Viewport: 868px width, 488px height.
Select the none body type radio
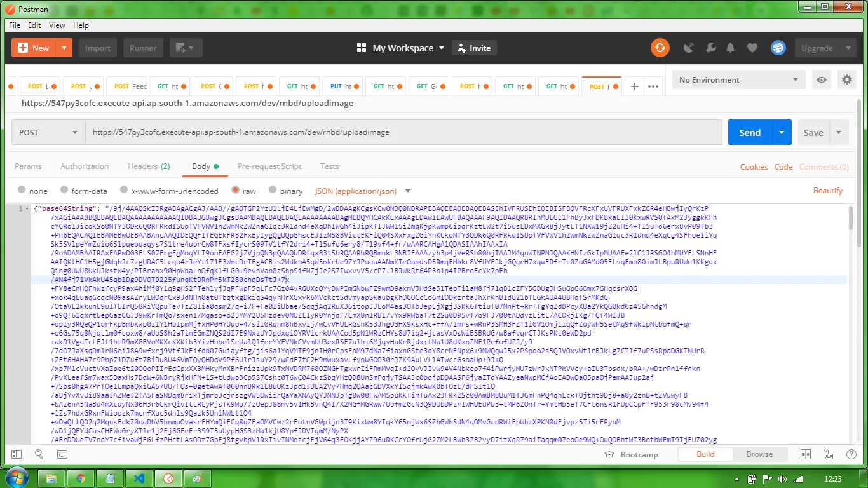click(x=22, y=190)
